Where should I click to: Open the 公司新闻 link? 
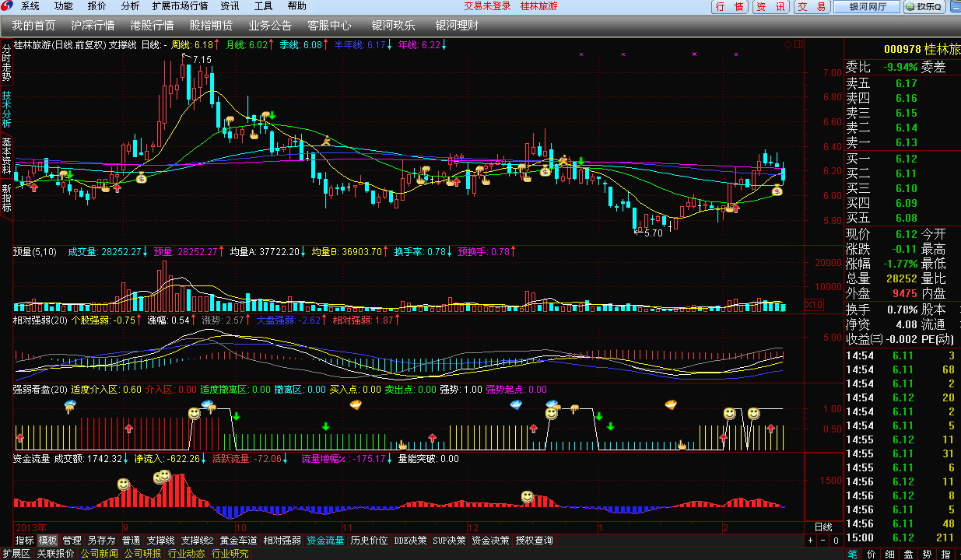100,554
